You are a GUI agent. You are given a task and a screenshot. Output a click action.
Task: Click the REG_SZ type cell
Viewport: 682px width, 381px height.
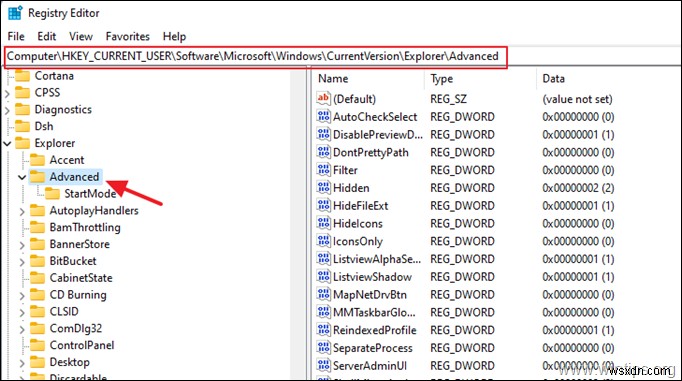pos(448,99)
